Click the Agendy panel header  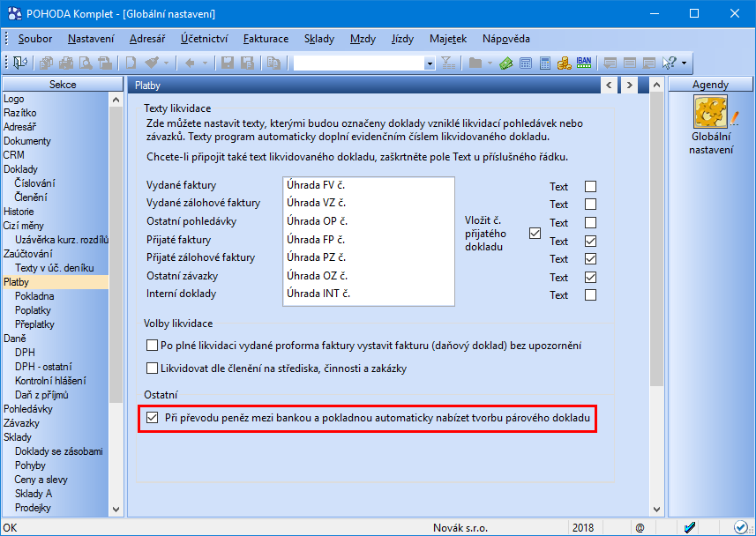click(x=710, y=85)
